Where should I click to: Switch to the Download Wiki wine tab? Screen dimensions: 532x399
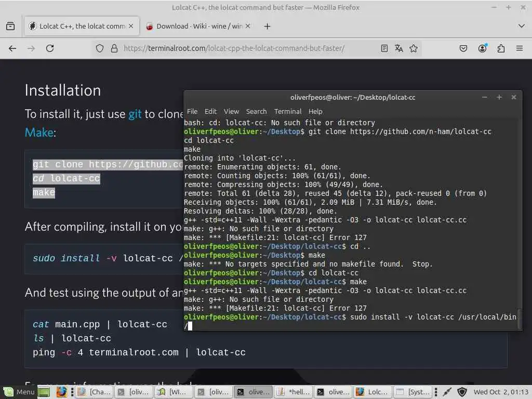[x=199, y=26]
